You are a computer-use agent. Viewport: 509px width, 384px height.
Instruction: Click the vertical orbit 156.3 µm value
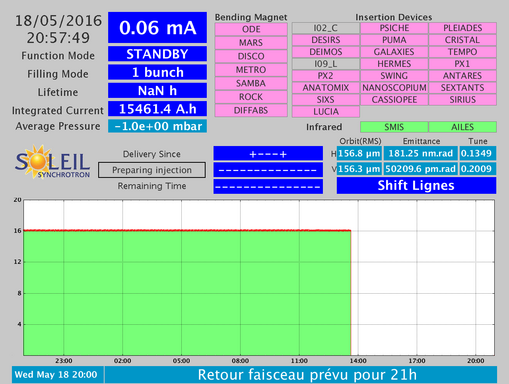pyautogui.click(x=359, y=169)
